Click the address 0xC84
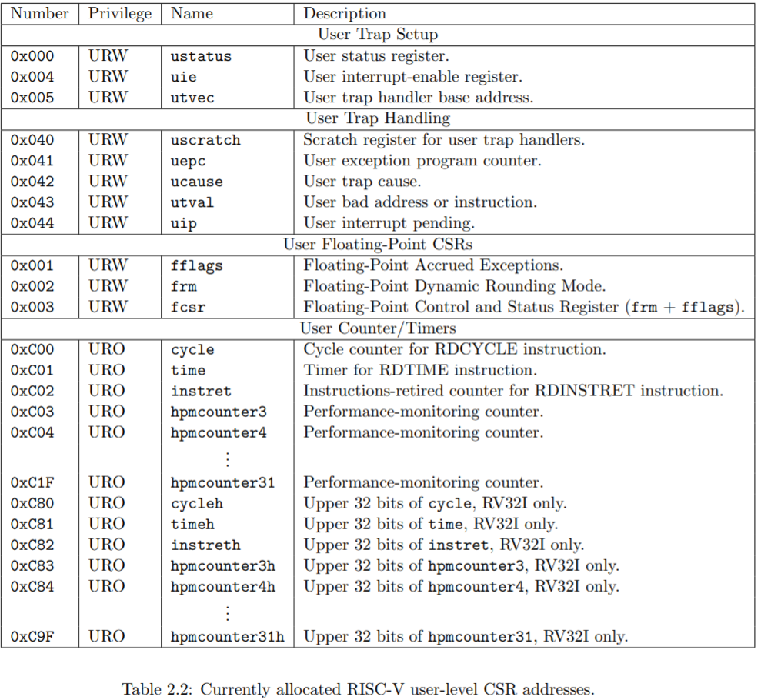Screen dimensions: 761x700 32,588
